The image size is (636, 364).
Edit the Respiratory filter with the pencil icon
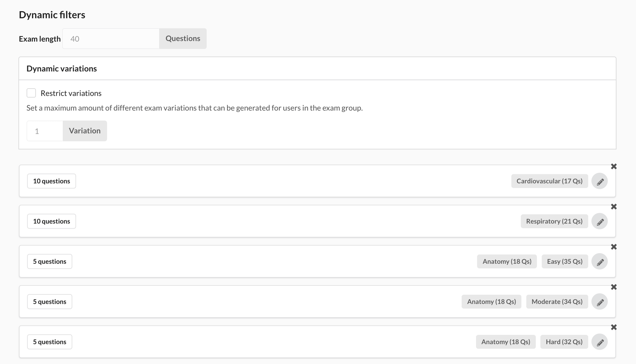click(600, 221)
